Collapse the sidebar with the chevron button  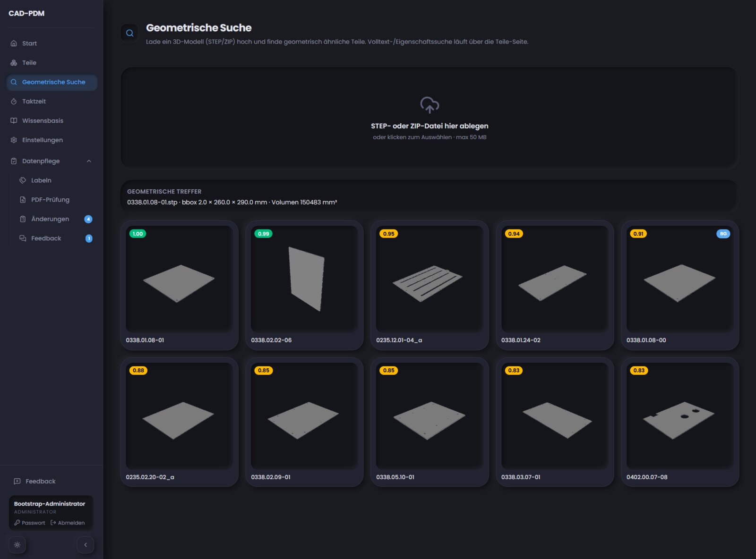[86, 545]
